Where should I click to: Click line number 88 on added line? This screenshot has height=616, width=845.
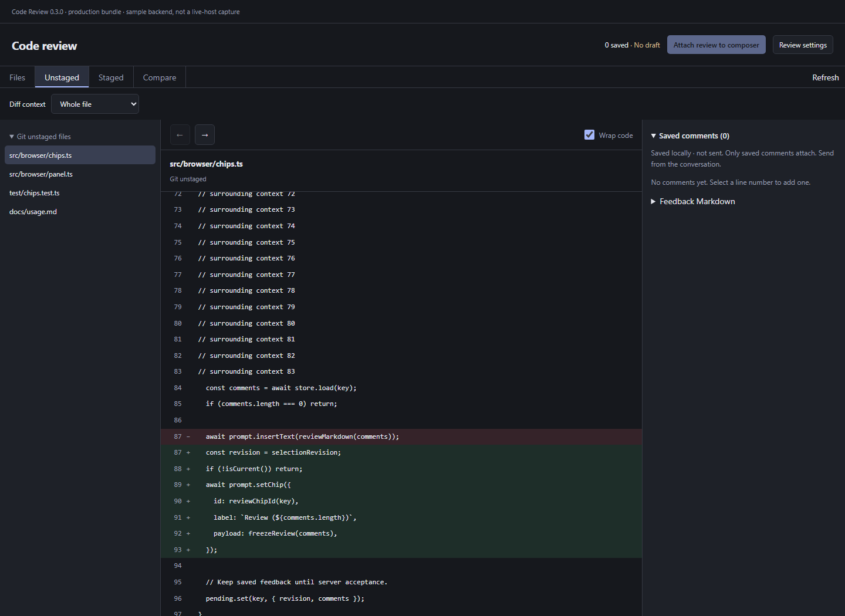tap(177, 469)
